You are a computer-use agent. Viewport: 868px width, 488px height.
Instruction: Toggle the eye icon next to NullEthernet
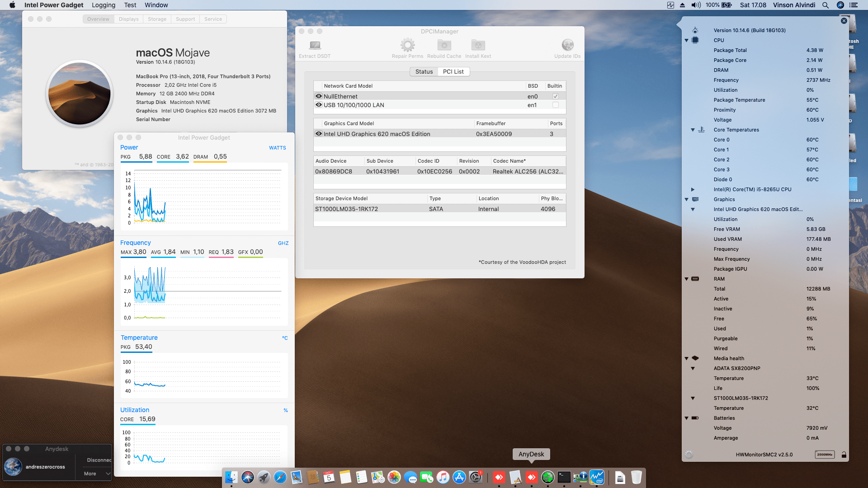[x=319, y=96]
